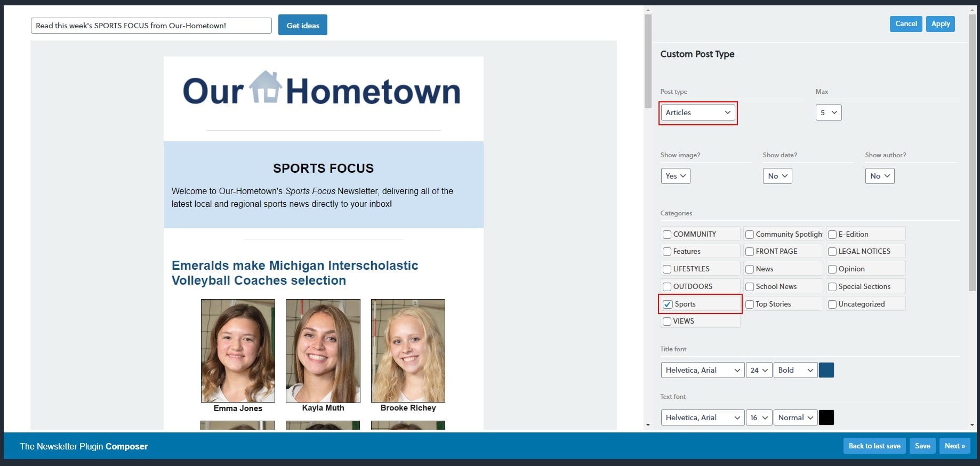The height and width of the screenshot is (466, 980).
Task: Tick the Top Stories category
Action: point(749,304)
